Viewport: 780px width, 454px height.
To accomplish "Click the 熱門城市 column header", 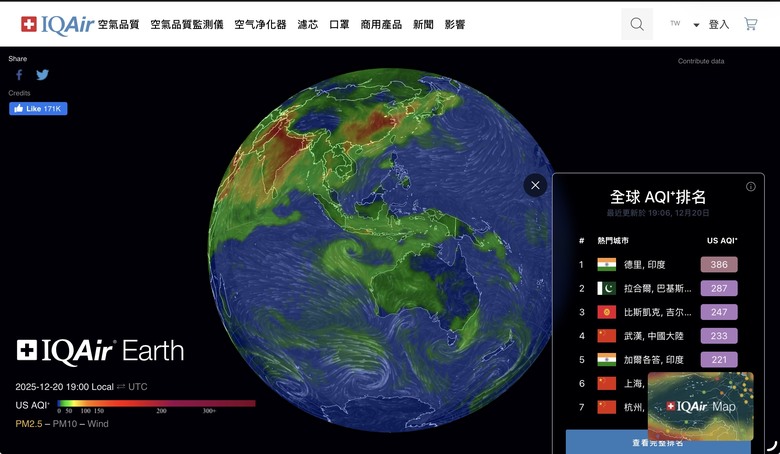I will (613, 241).
